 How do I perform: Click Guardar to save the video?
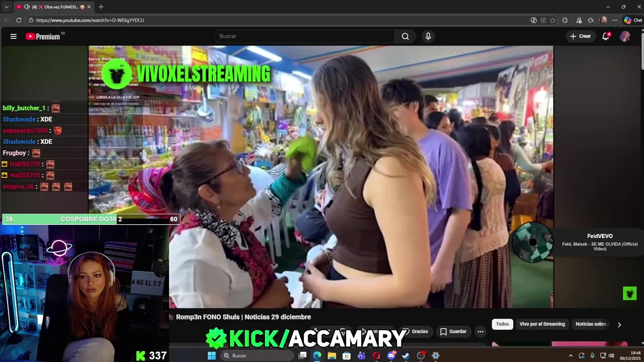click(453, 331)
